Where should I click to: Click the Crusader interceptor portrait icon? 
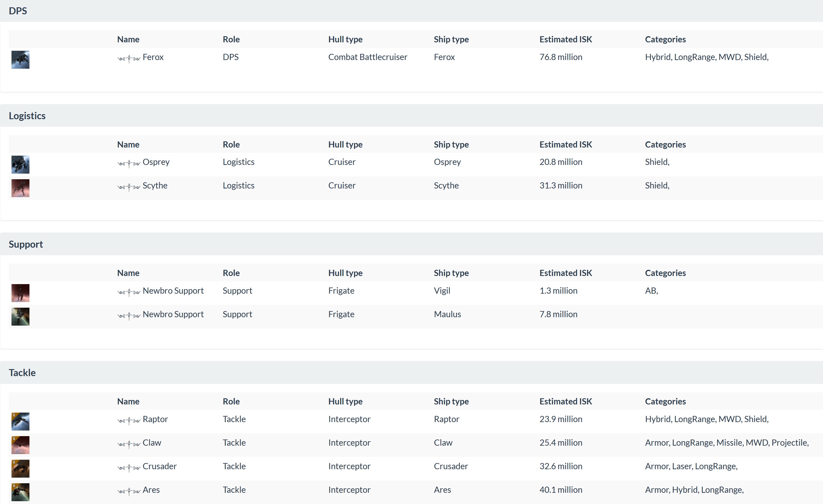[x=20, y=468]
